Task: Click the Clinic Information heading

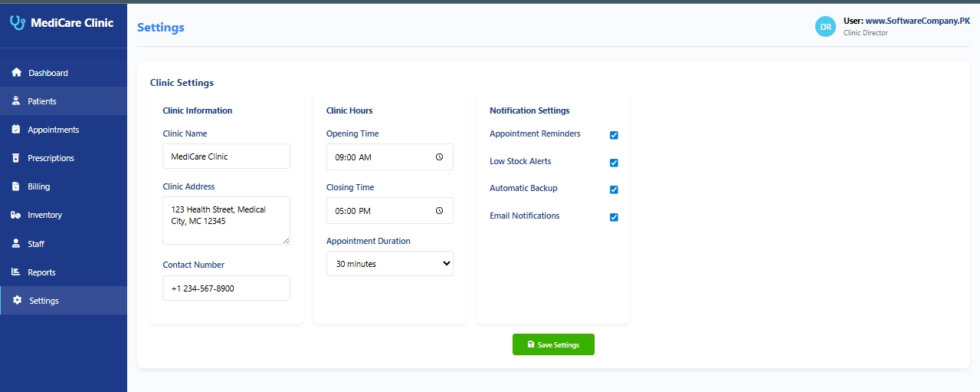Action: point(198,110)
